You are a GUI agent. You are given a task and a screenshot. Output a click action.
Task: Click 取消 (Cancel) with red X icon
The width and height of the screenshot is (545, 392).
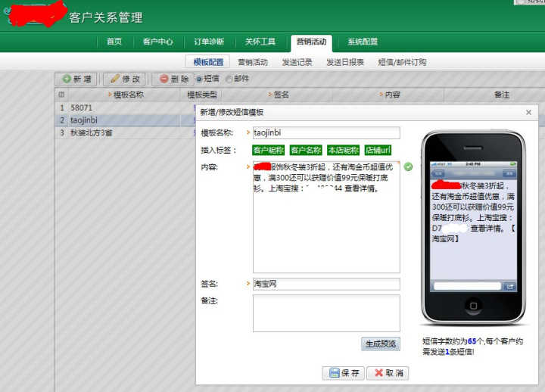(388, 373)
